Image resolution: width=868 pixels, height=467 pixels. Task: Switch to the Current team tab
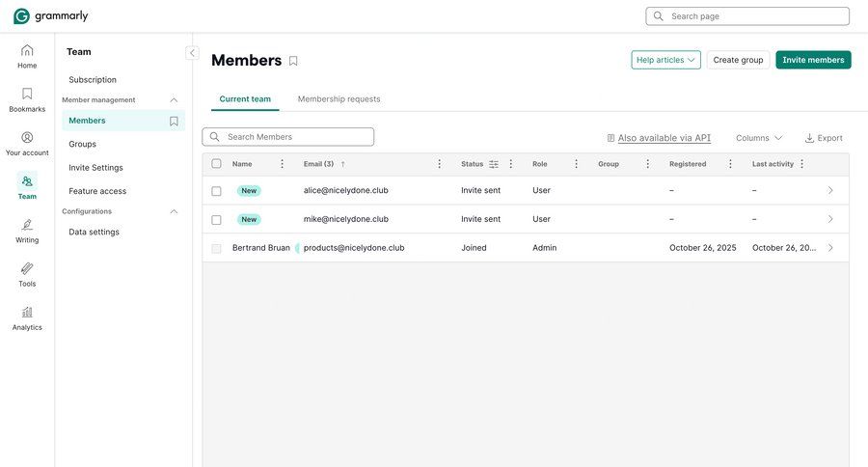coord(245,99)
